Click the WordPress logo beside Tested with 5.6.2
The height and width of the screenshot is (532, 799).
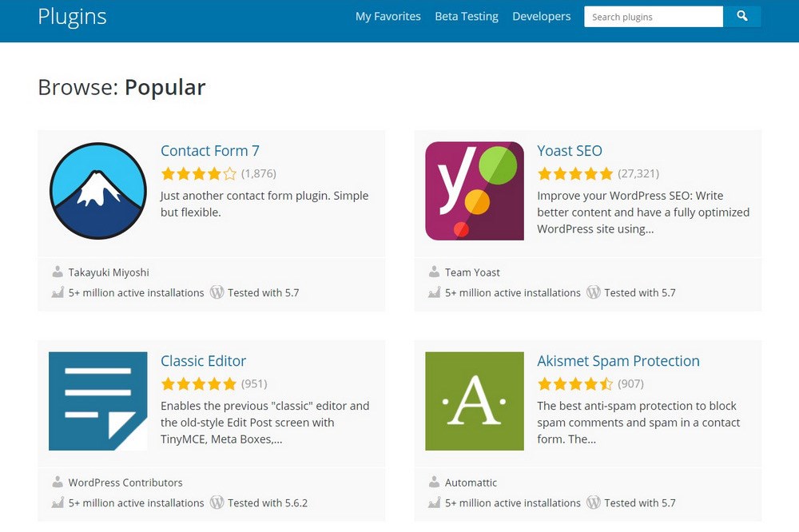[217, 502]
